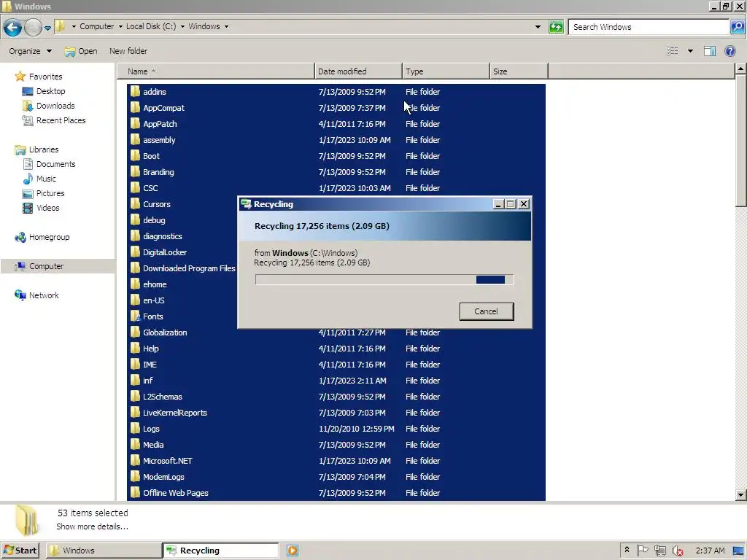
Task: Click New folder in toolbar
Action: [128, 51]
